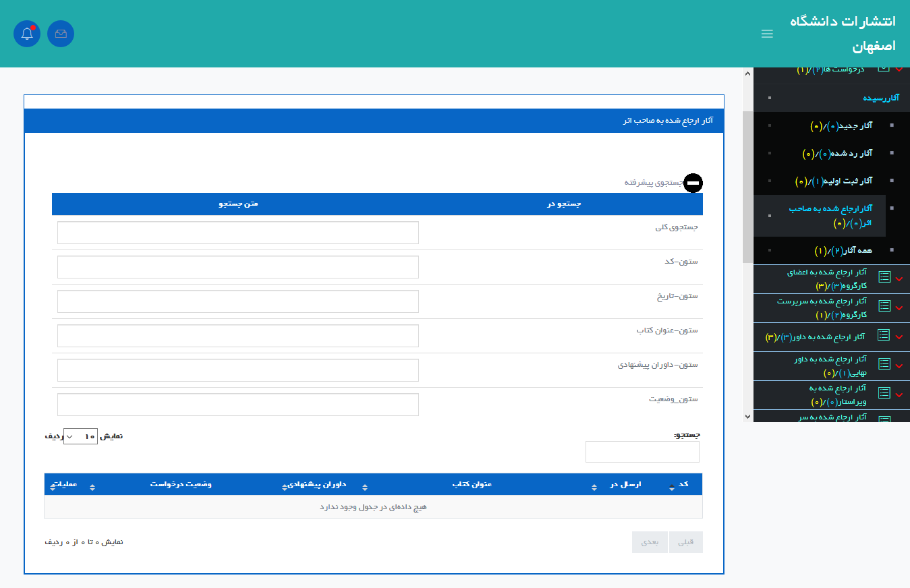The height and width of the screenshot is (588, 910).
Task: Click list icon beside آثار ارجاع شده به داور
Action: (x=884, y=335)
